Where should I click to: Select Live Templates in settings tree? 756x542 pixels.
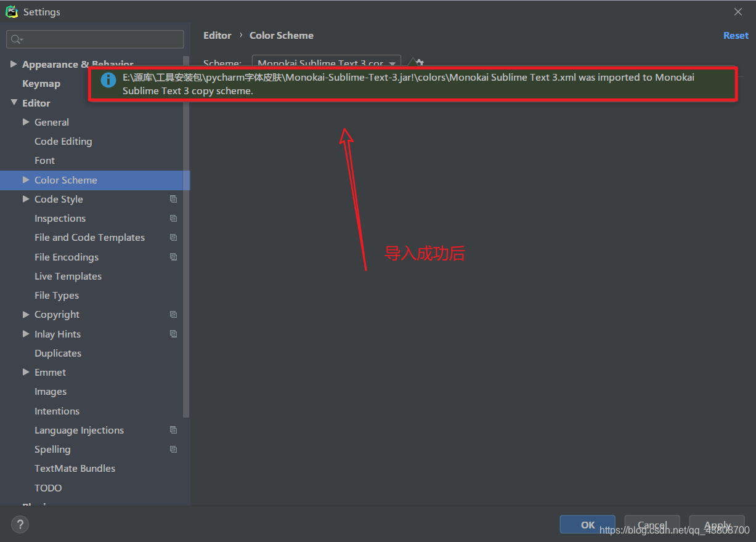68,276
